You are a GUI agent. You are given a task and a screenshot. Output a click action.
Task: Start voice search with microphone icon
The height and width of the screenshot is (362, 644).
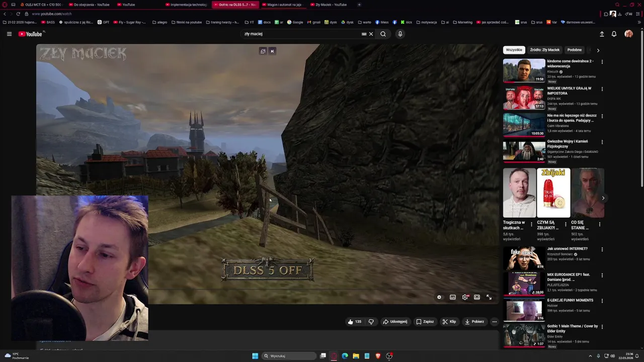(x=400, y=34)
